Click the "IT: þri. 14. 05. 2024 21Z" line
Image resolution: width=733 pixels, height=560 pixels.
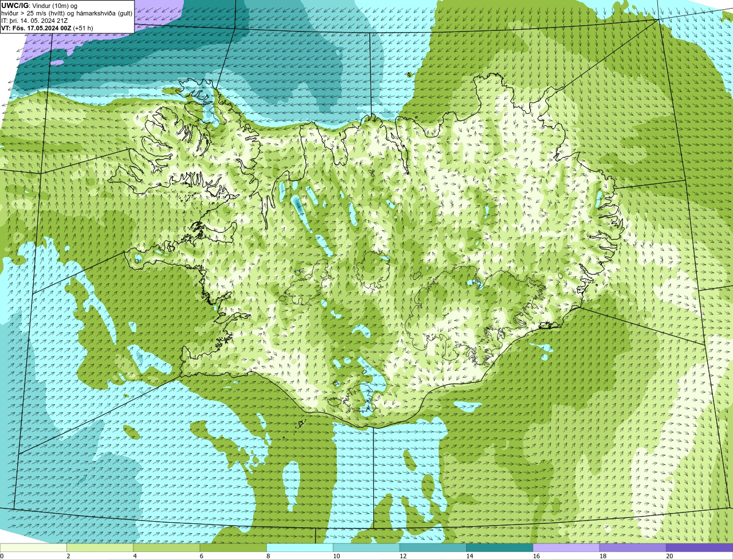point(36,20)
